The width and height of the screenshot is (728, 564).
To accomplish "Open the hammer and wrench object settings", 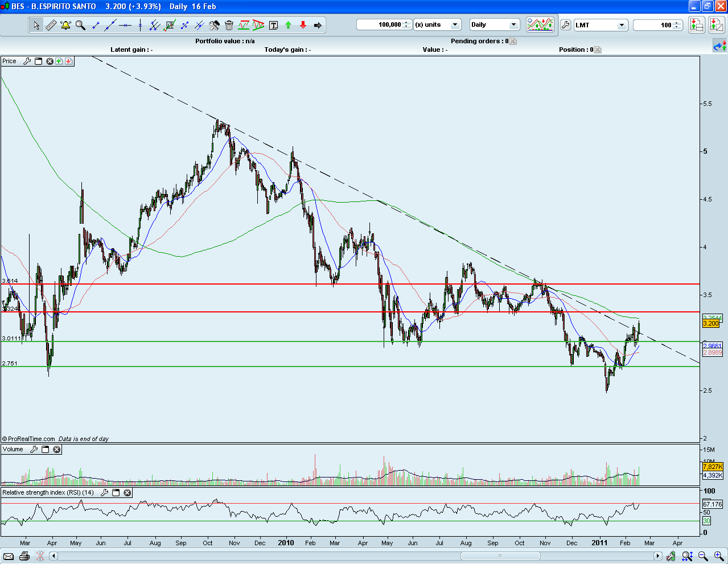I will 214,25.
